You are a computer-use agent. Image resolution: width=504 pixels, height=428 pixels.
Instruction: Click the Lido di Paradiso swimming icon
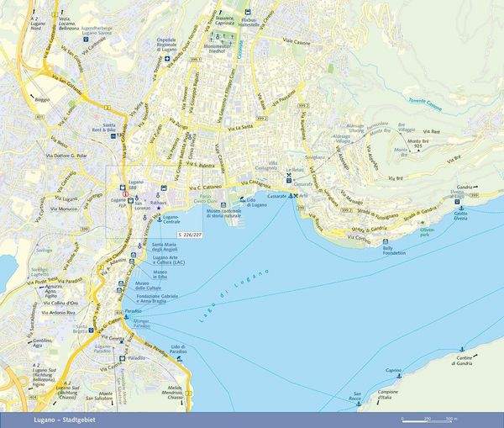pyautogui.click(x=180, y=358)
